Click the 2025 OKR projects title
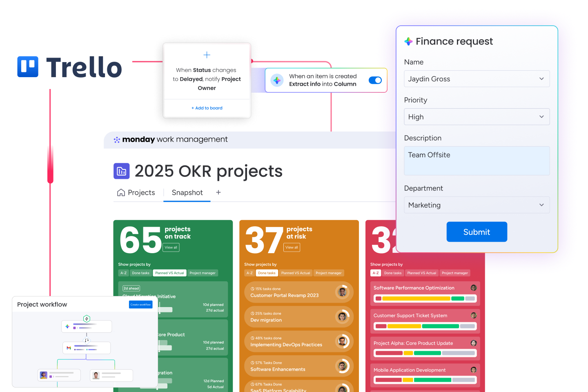 (x=209, y=171)
